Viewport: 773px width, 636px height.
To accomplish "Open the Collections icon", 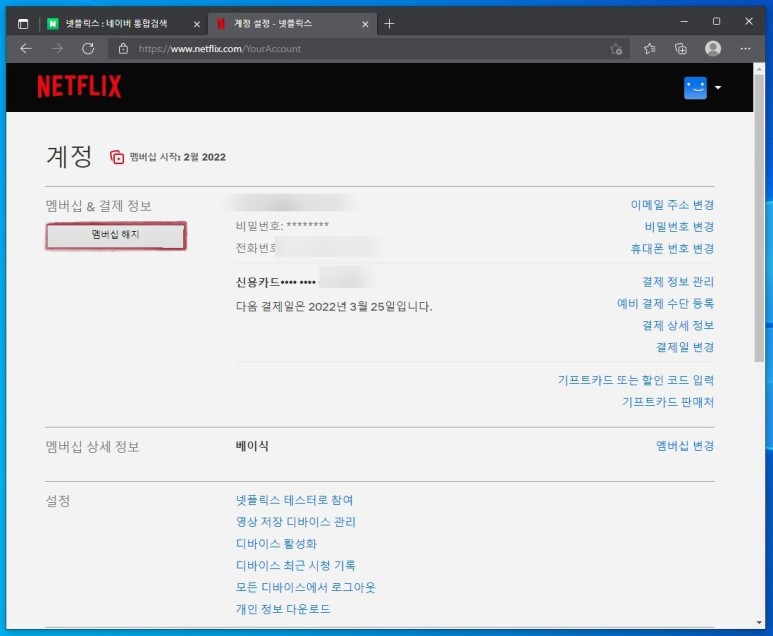I will tap(681, 48).
